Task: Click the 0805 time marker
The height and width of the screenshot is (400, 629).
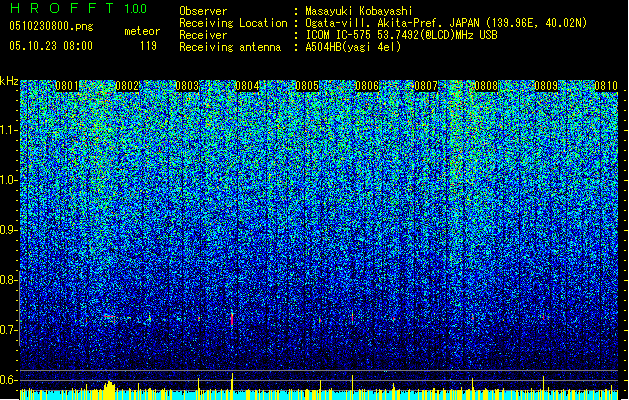Action: pos(307,86)
